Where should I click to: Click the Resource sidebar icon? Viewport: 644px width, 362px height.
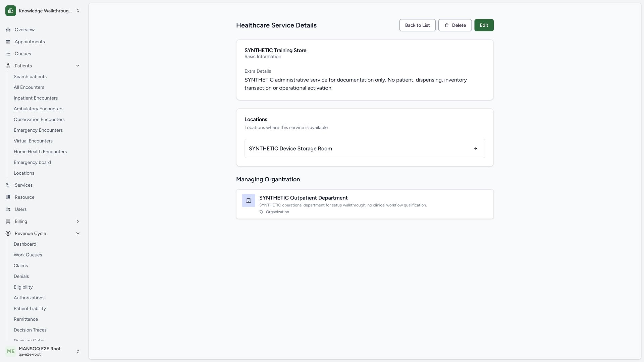pyautogui.click(x=8, y=197)
